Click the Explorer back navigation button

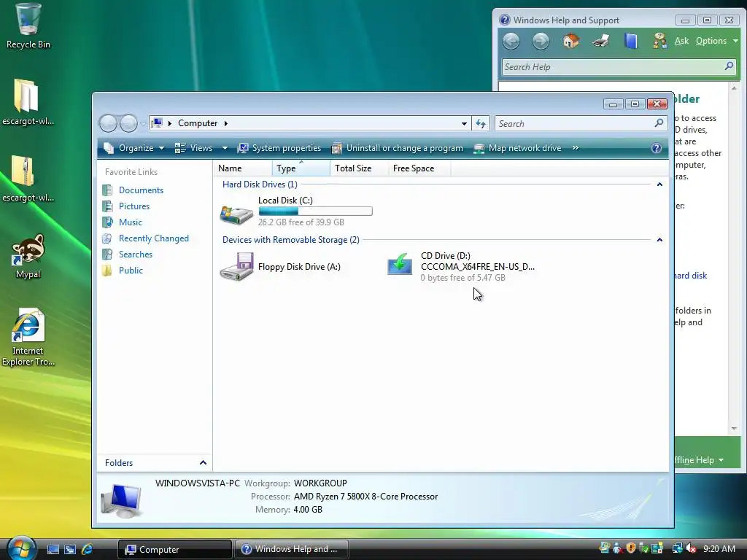coord(108,123)
